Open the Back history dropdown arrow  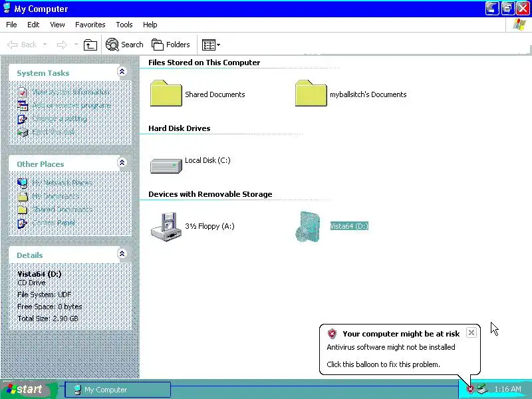pos(45,45)
